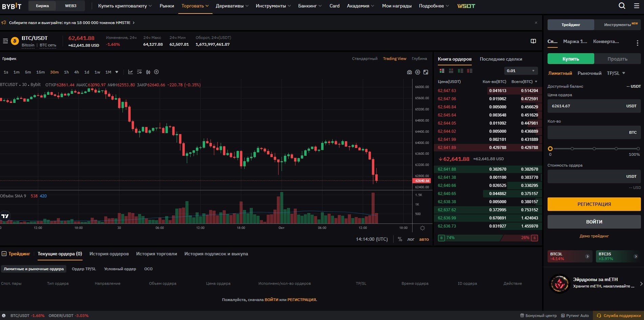Open the mETH airdrop banner thumbnail

pyautogui.click(x=560, y=283)
